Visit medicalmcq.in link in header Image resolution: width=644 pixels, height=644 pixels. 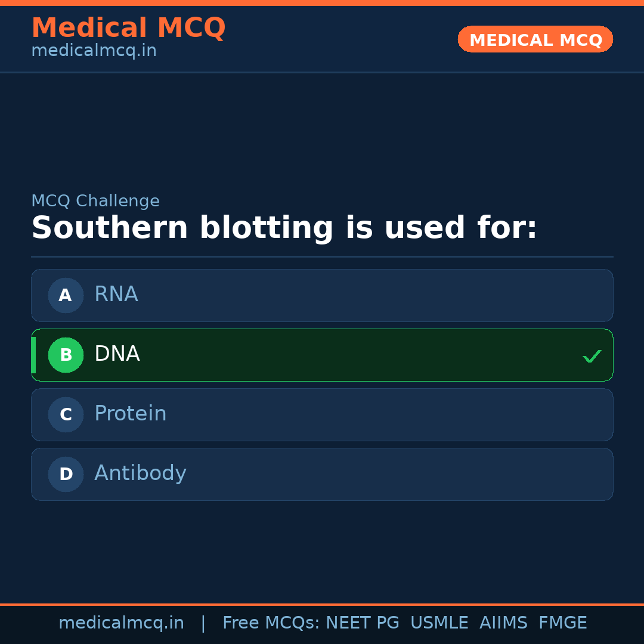(x=94, y=51)
